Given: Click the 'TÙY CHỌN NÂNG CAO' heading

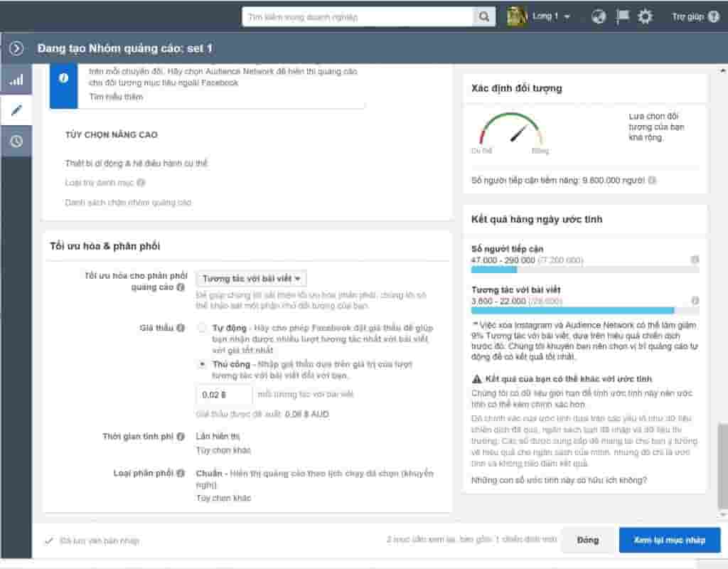Looking at the screenshot, I should (x=112, y=134).
